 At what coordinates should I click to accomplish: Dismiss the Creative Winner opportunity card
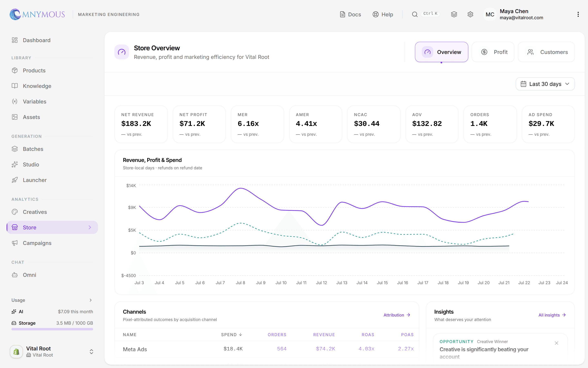coord(556,343)
